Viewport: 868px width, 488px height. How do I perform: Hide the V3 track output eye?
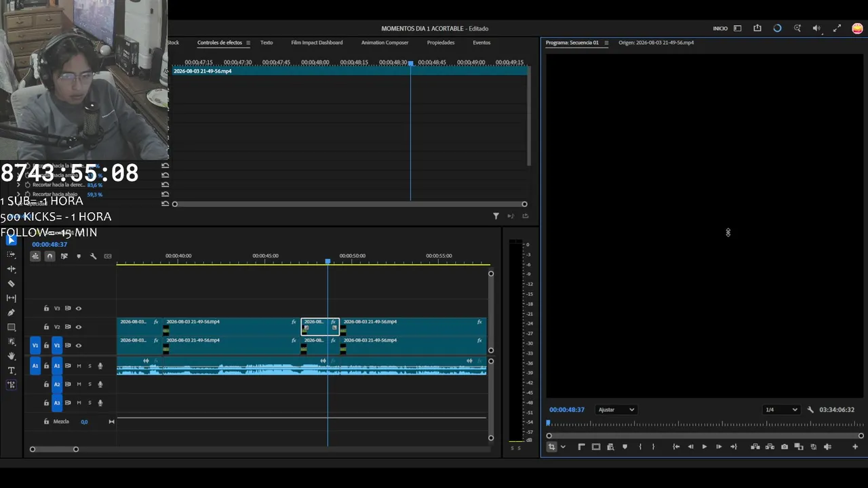click(79, 308)
